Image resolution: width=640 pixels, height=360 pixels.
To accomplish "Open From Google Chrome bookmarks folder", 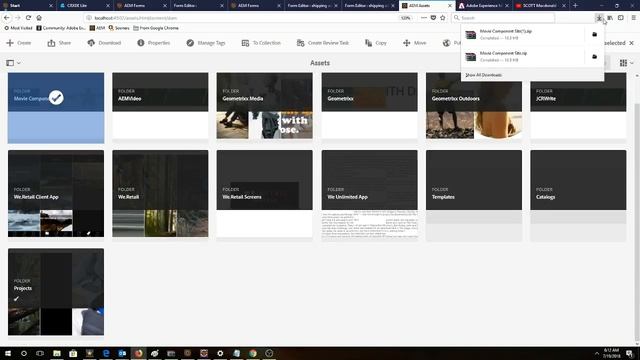I will [x=156, y=28].
